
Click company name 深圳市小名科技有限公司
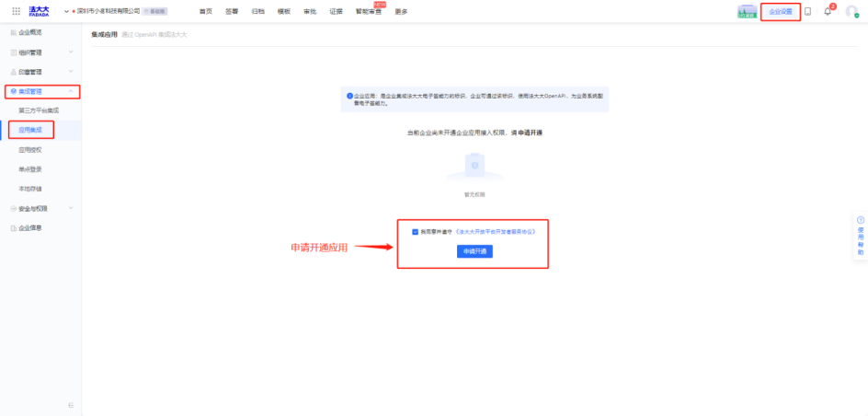click(108, 11)
